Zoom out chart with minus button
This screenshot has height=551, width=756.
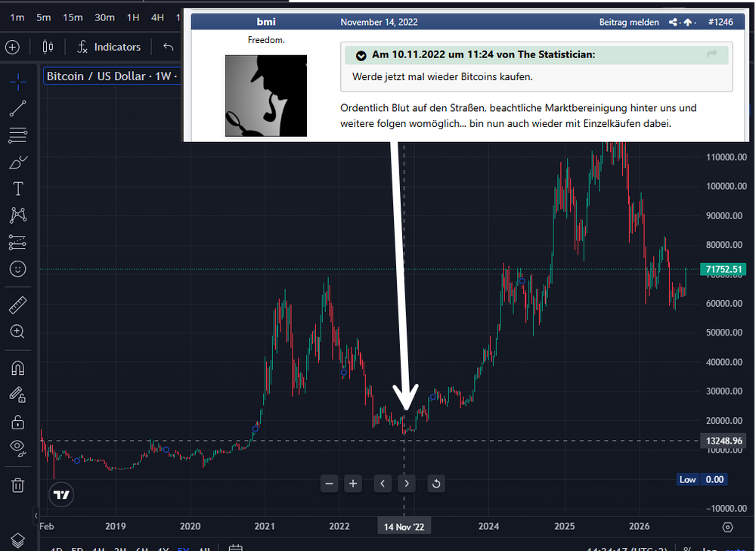coord(330,484)
